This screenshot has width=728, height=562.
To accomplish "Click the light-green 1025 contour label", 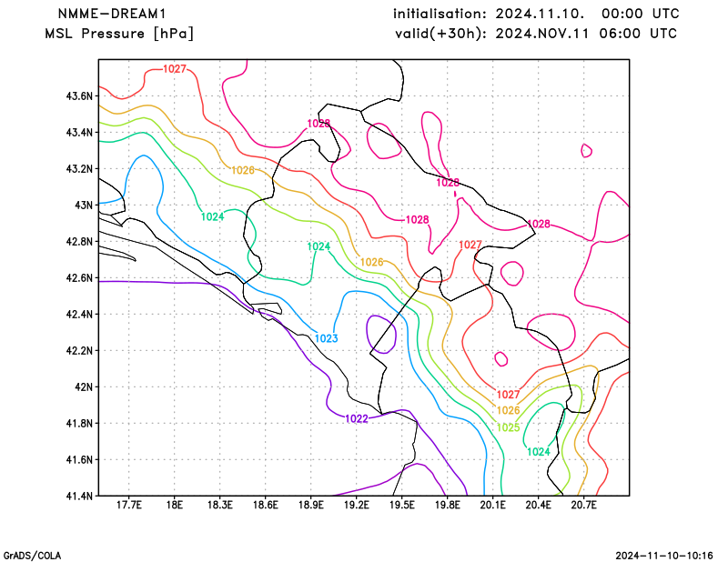I will (509, 427).
